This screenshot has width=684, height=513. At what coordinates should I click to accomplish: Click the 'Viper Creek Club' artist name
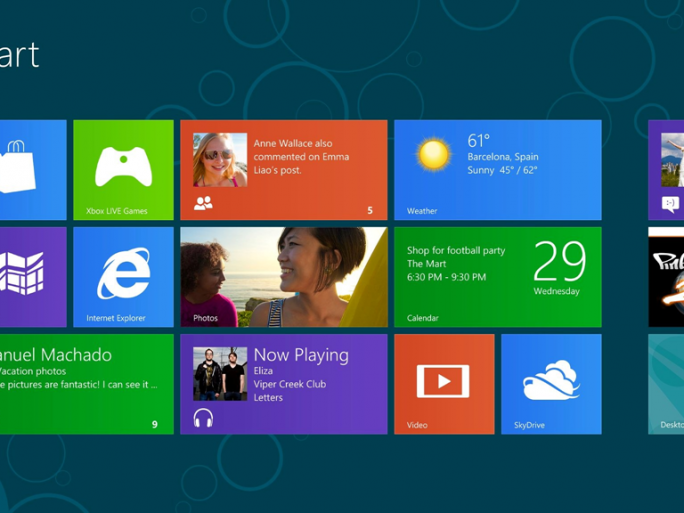click(290, 384)
